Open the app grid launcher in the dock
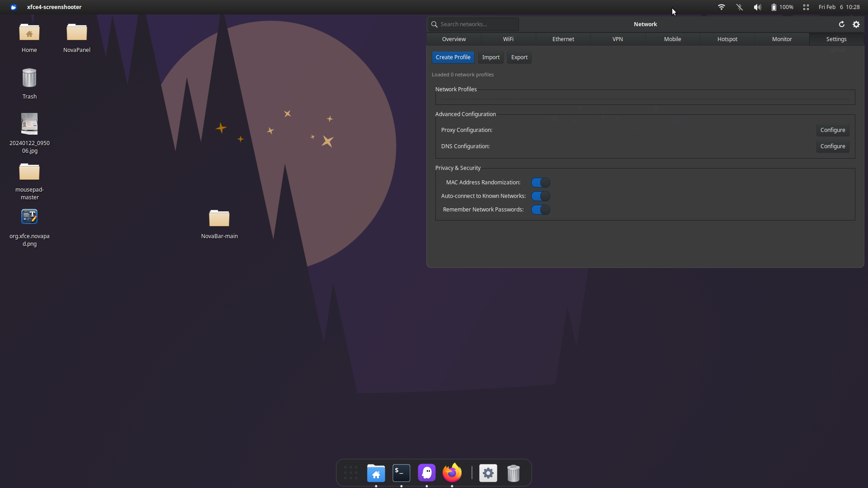868x488 pixels. tap(351, 473)
